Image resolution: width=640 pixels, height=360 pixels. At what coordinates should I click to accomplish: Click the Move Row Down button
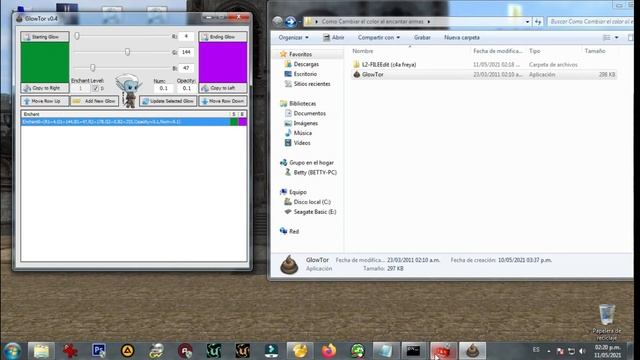pos(223,101)
